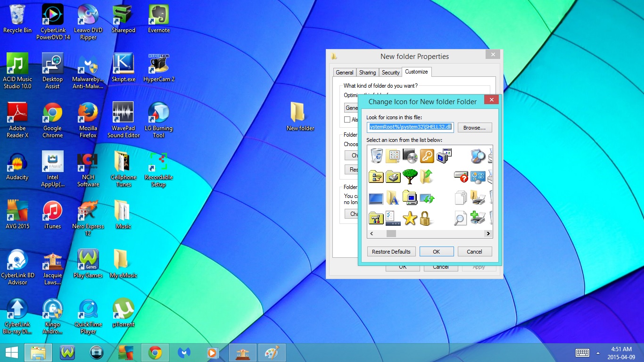Open File Explorer from the taskbar

click(x=39, y=353)
